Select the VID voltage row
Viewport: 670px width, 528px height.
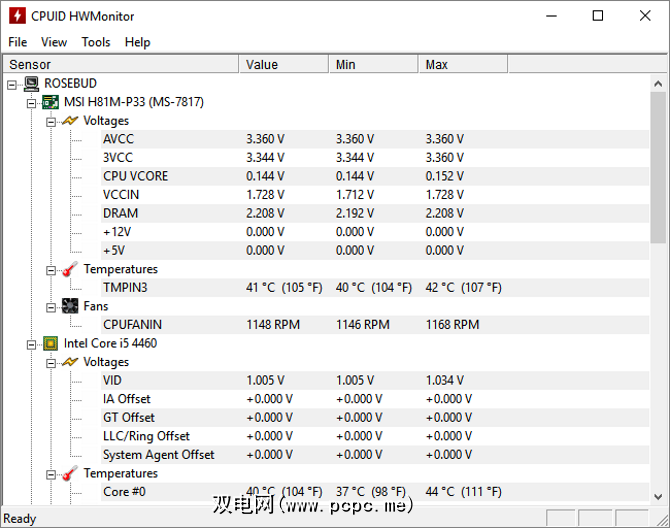(x=375, y=380)
